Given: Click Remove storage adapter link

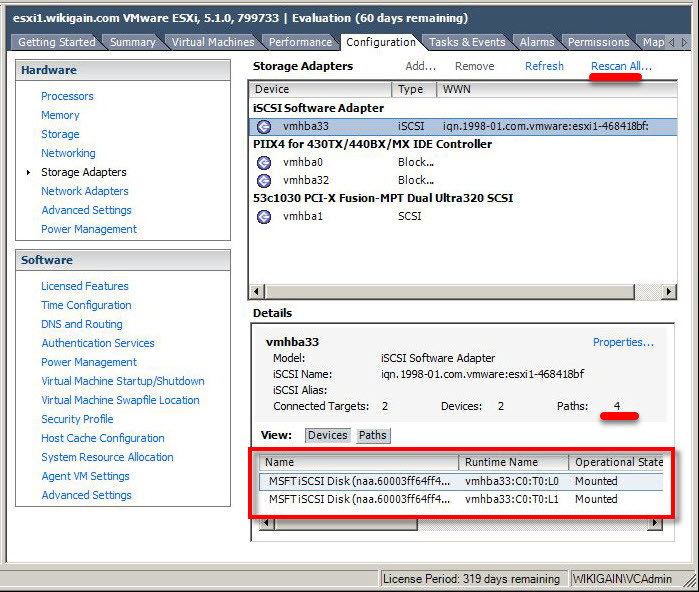Looking at the screenshot, I should (474, 66).
